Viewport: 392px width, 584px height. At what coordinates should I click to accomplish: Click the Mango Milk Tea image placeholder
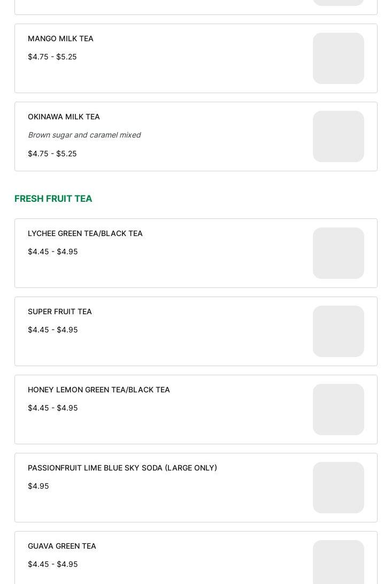338,58
